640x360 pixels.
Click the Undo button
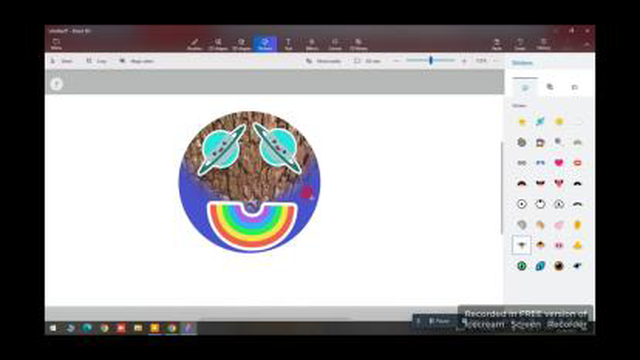tap(520, 44)
